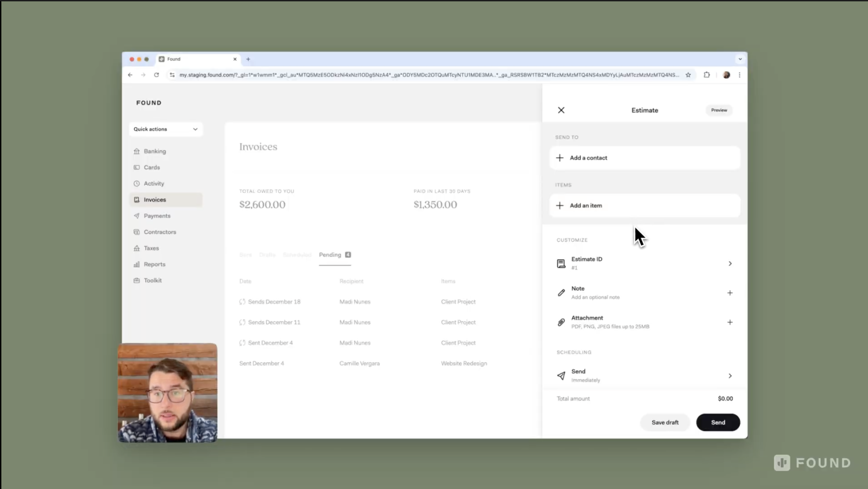Click the Madi Nunes December 18 scheduled invoice row
Viewport: 868px width, 489px height.
[381, 301]
